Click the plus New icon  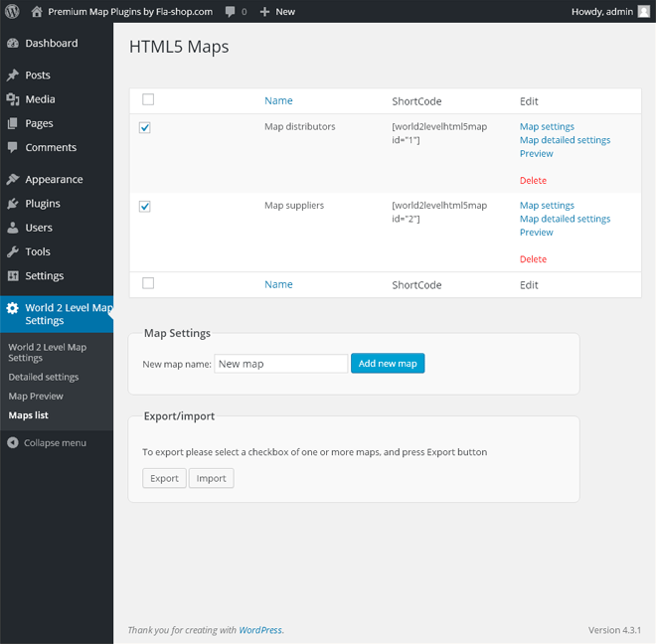click(x=264, y=12)
